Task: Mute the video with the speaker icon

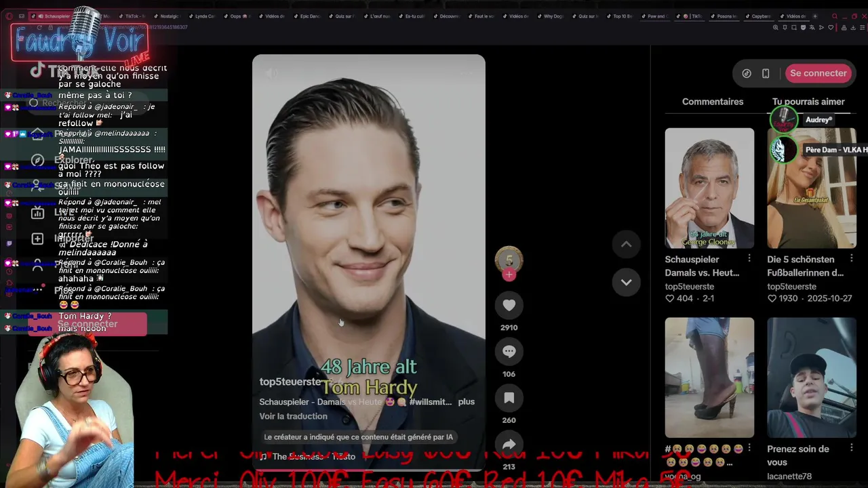Action: [271, 73]
